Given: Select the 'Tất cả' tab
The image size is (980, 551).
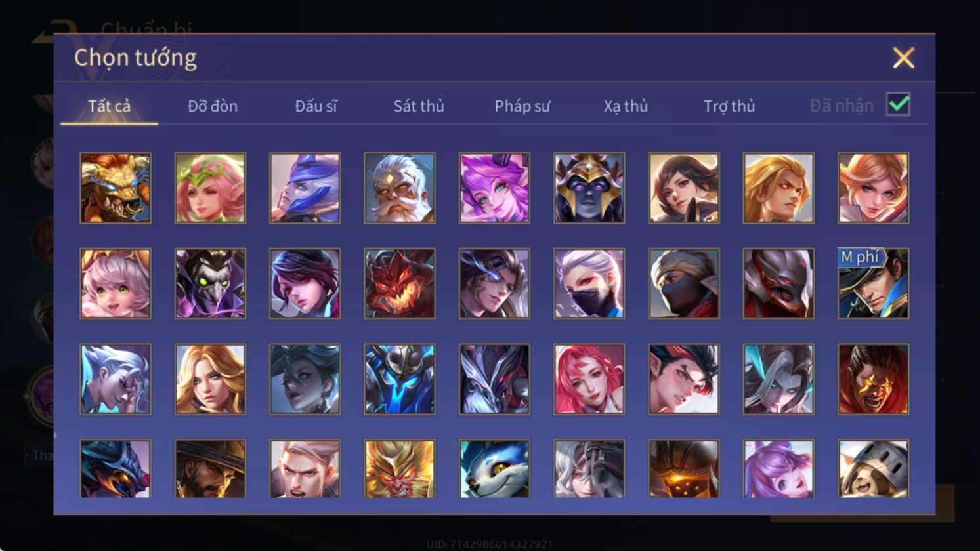Looking at the screenshot, I should [109, 106].
